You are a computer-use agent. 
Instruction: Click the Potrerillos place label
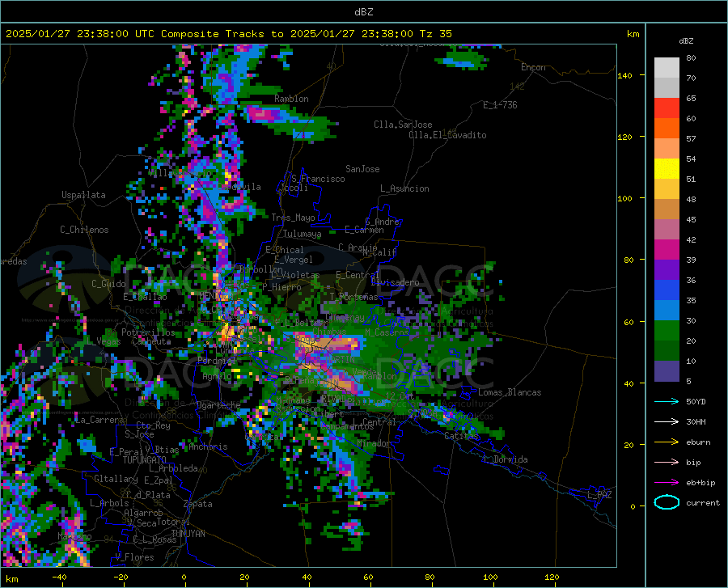(148, 332)
